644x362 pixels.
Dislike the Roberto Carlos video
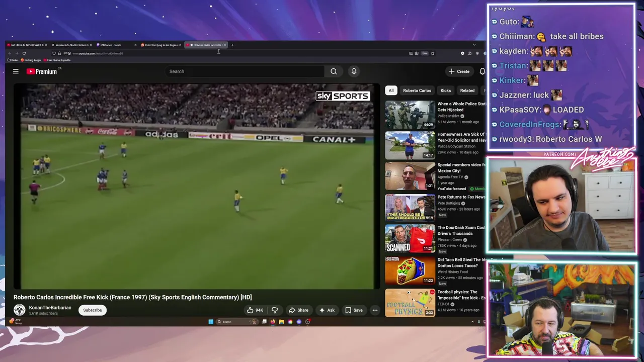tap(275, 310)
